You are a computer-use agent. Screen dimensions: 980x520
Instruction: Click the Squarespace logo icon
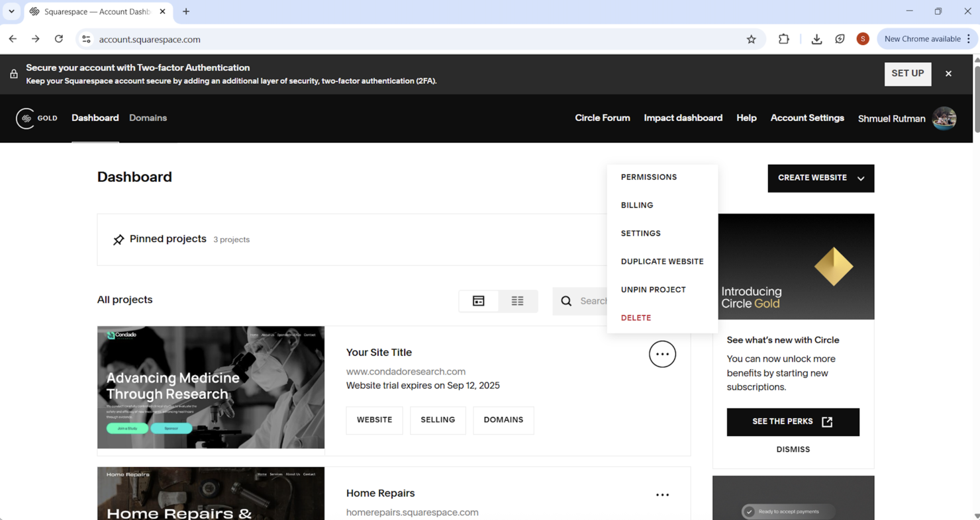click(x=25, y=118)
